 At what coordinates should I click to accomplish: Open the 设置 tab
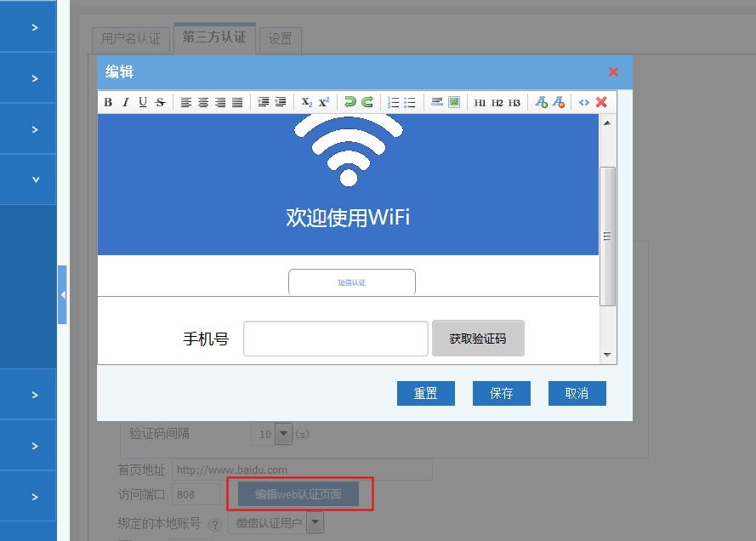280,39
